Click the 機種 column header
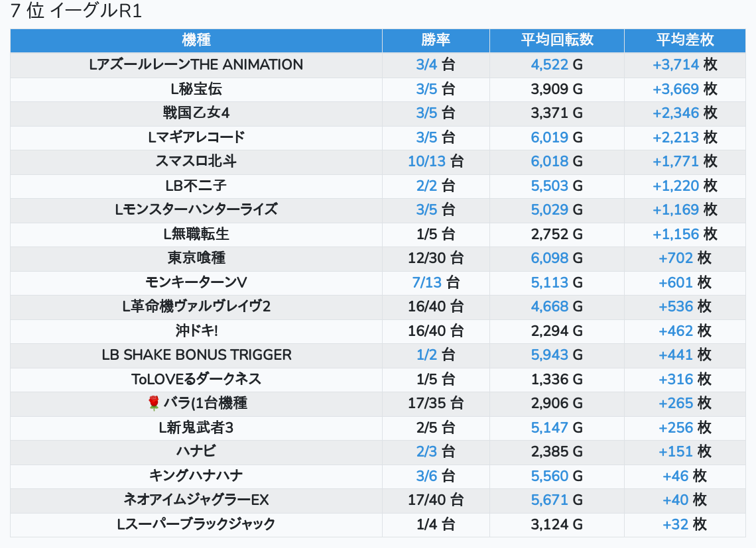The width and height of the screenshot is (756, 548). (196, 40)
